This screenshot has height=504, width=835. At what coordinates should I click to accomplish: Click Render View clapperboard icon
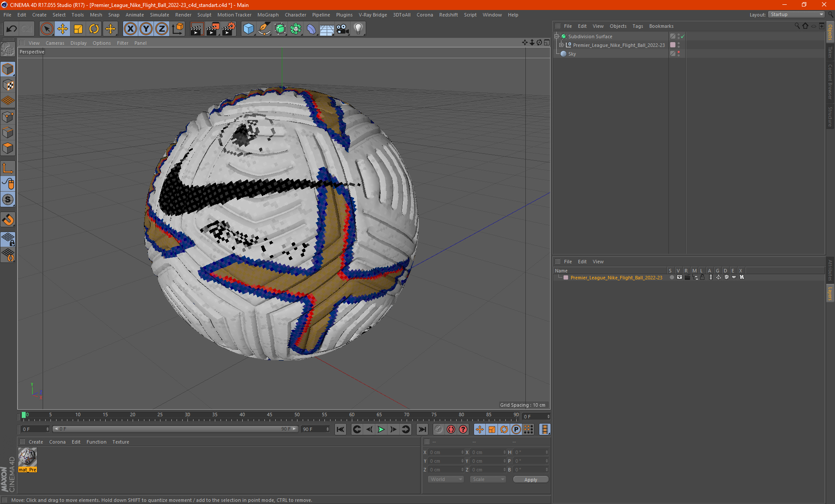[x=197, y=29]
